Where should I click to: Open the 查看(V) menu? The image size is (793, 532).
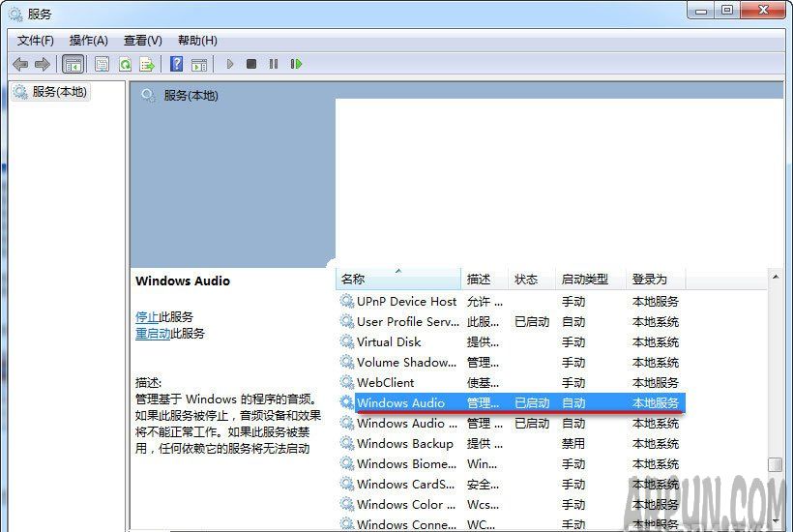tap(143, 40)
